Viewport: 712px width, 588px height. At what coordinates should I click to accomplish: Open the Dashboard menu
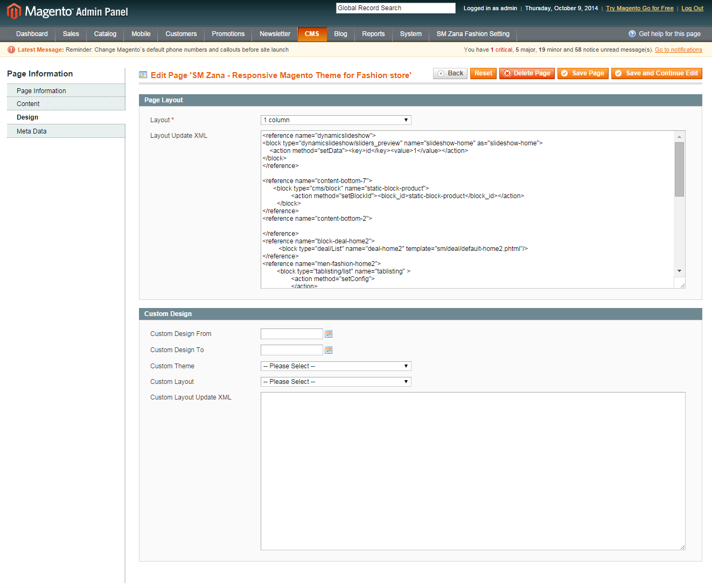click(x=32, y=34)
